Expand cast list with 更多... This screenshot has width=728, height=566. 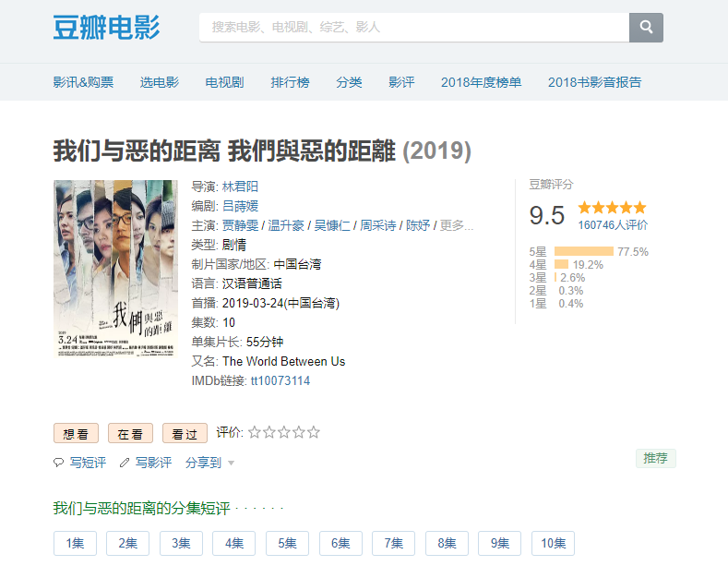(x=457, y=226)
